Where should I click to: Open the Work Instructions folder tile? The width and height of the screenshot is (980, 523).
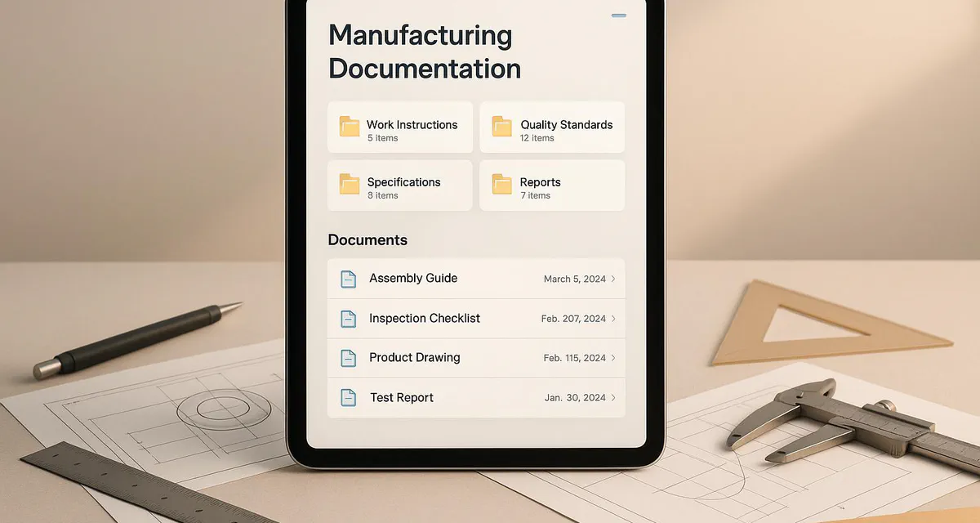point(399,127)
